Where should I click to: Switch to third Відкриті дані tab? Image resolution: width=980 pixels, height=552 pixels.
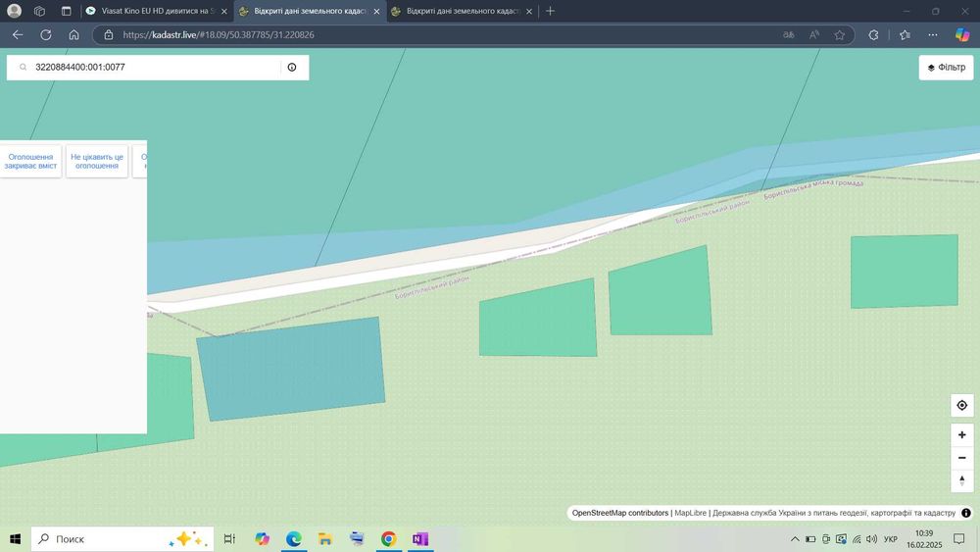(462, 11)
